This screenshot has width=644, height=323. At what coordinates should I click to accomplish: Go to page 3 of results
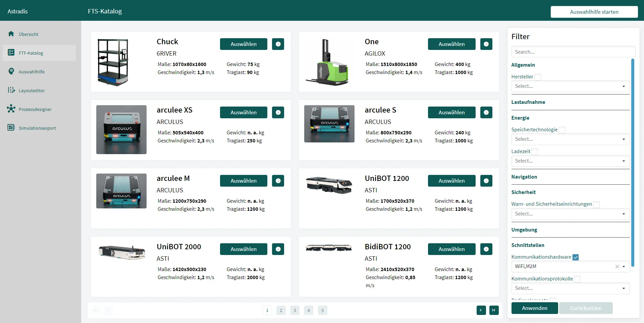(295, 310)
